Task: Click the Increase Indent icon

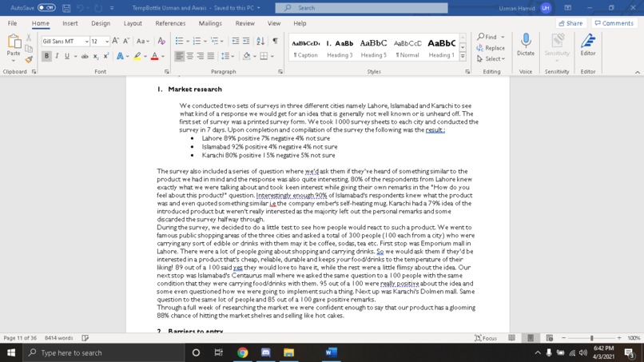Action: tap(246, 41)
